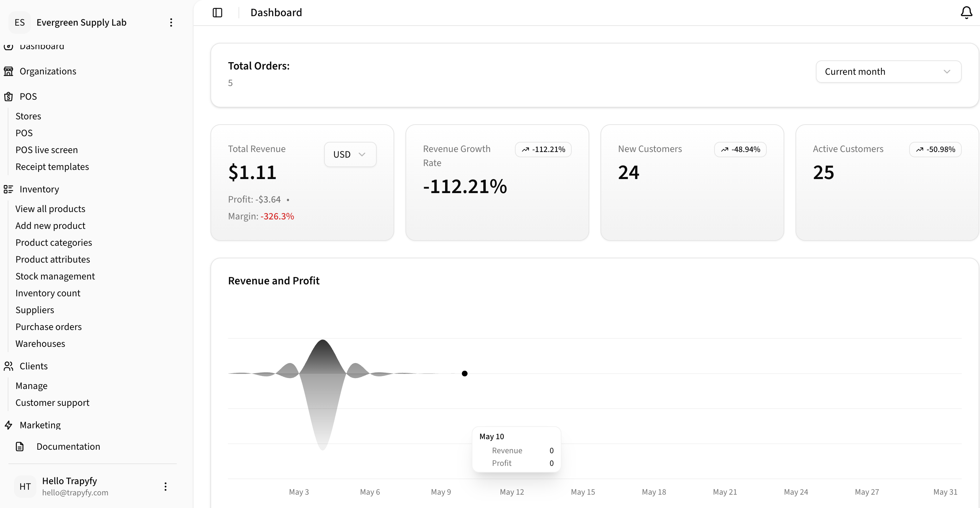Click the New Customers value 24
This screenshot has width=980, height=508.
coord(629,172)
